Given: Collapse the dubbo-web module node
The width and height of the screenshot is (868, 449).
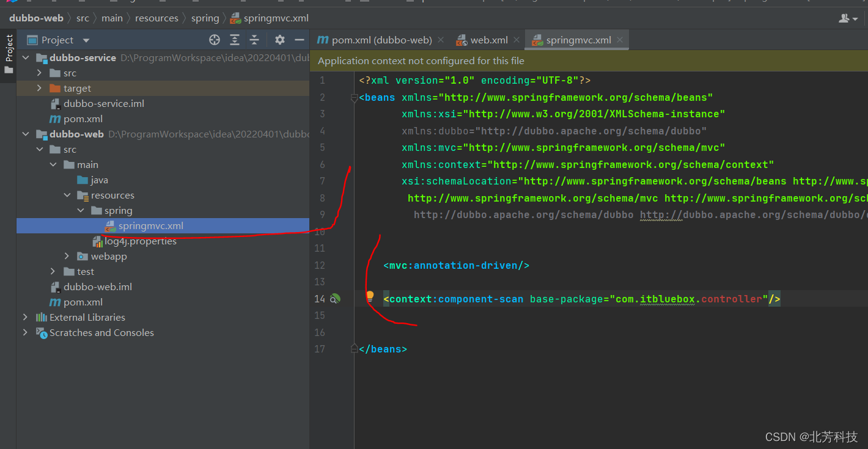Looking at the screenshot, I should click(25, 134).
